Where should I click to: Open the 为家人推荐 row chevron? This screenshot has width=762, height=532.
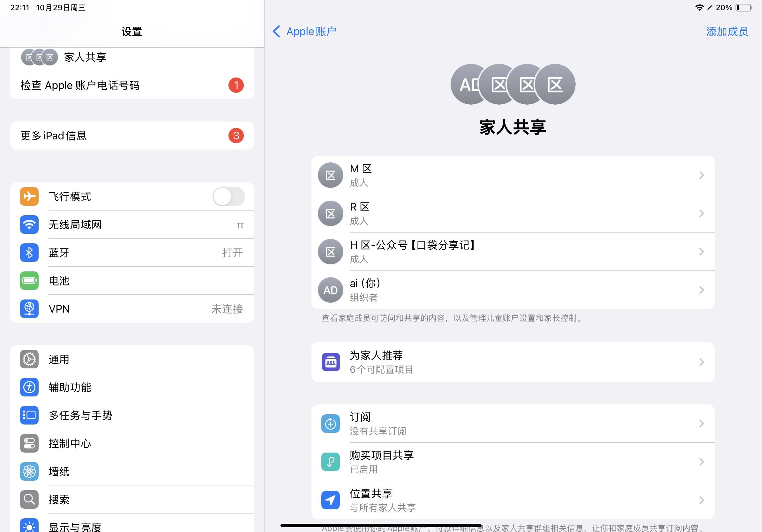(701, 362)
